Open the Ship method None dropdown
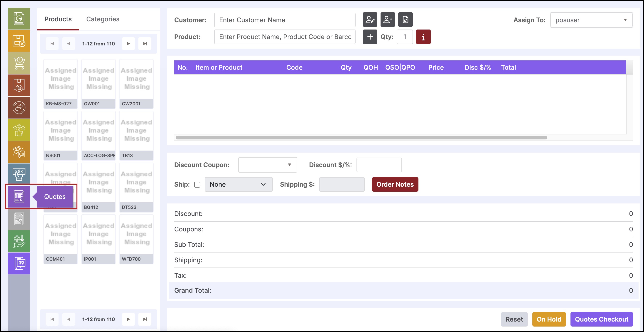644x332 pixels. (238, 184)
